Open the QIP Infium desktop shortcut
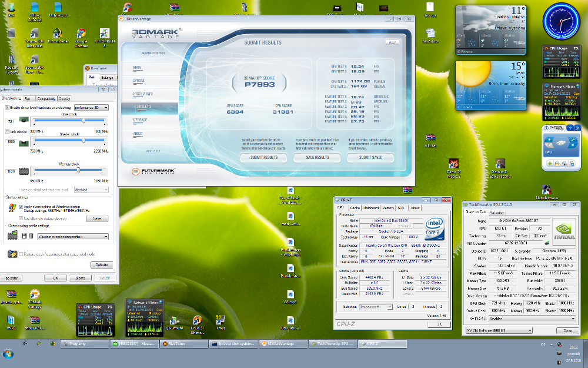588x368 pixels. click(174, 320)
